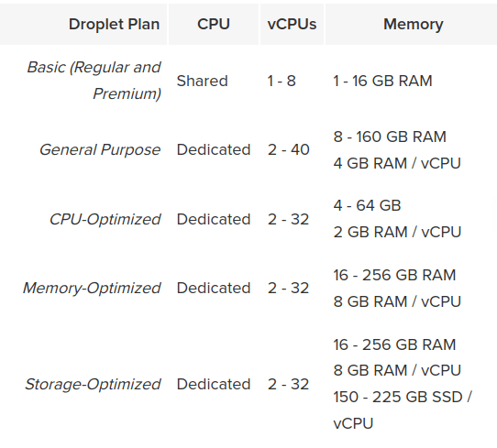Screen dimensions: 497x448
Task: Click the CPU column header
Action: 214,25
